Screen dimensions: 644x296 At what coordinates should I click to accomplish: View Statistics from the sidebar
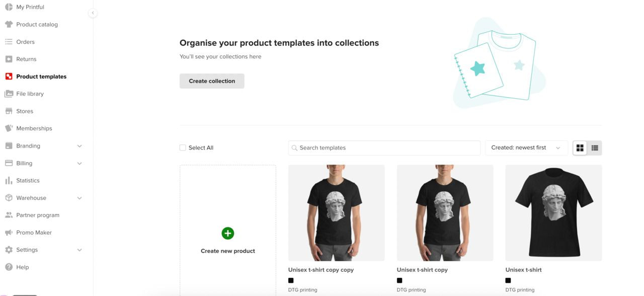(28, 180)
